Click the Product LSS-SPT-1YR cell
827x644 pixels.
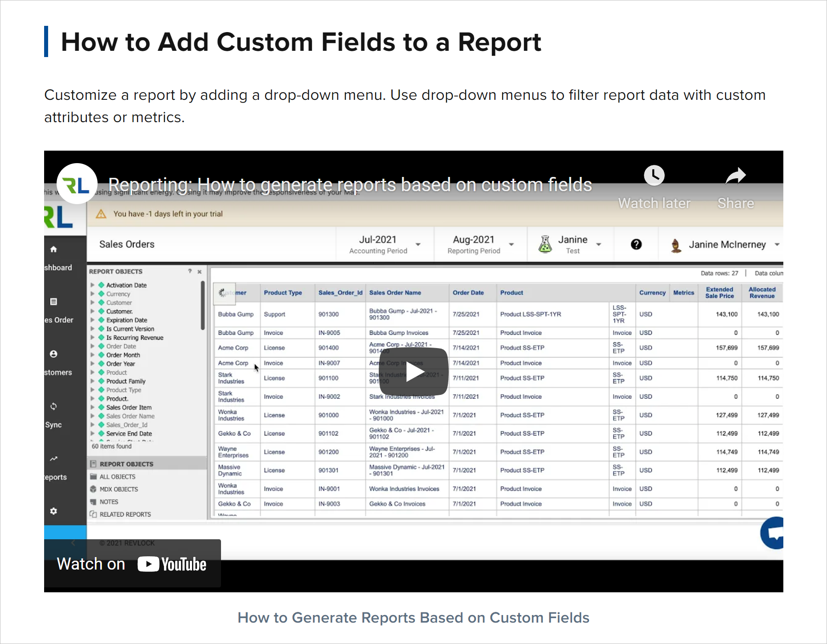point(553,314)
